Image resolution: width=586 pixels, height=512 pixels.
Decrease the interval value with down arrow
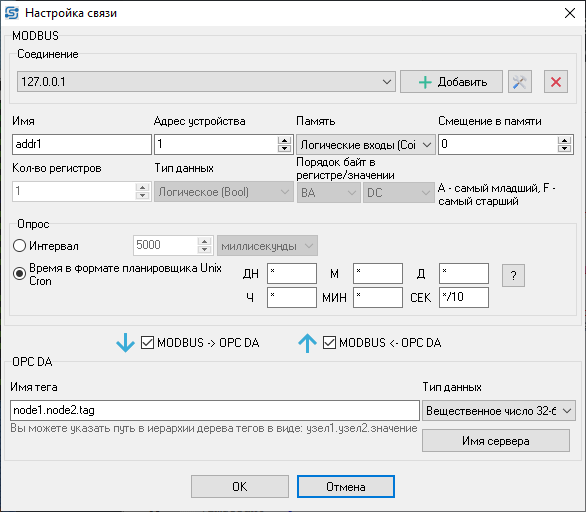click(204, 250)
